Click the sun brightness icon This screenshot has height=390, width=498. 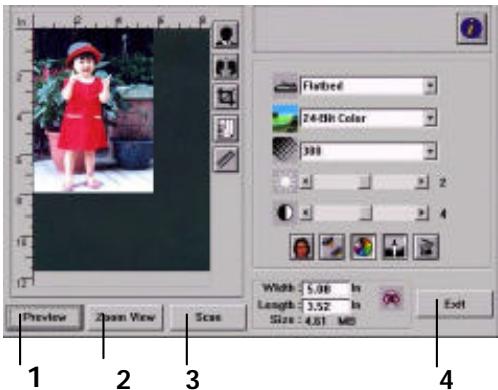pos(285,182)
